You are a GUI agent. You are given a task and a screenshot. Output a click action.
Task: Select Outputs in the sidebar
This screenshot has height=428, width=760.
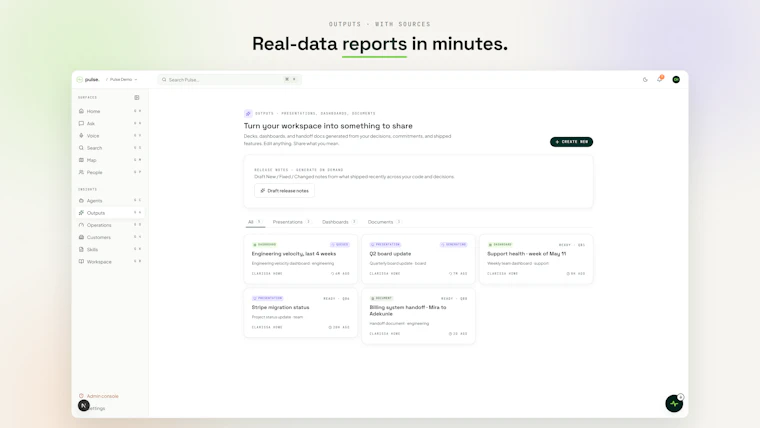coord(110,213)
